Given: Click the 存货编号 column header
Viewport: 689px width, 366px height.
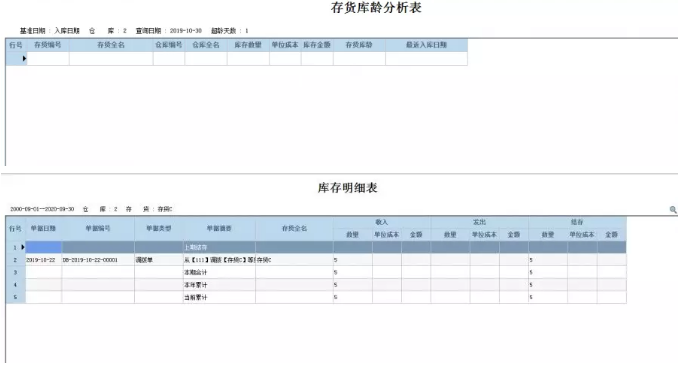Looking at the screenshot, I should coord(48,45).
